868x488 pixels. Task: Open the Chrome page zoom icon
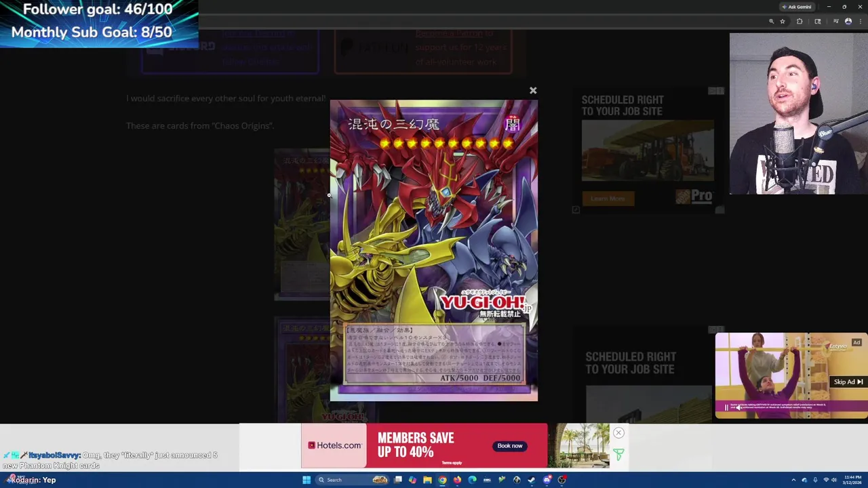[x=771, y=21]
